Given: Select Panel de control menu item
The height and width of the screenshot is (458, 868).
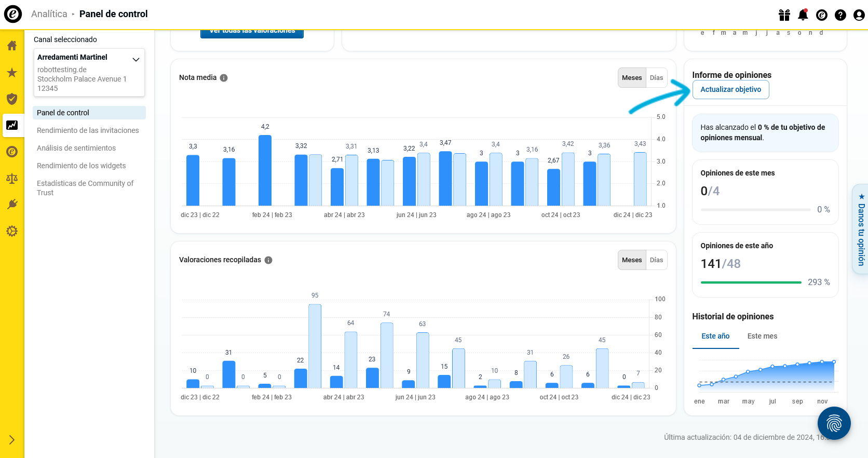Looking at the screenshot, I should 89,113.
